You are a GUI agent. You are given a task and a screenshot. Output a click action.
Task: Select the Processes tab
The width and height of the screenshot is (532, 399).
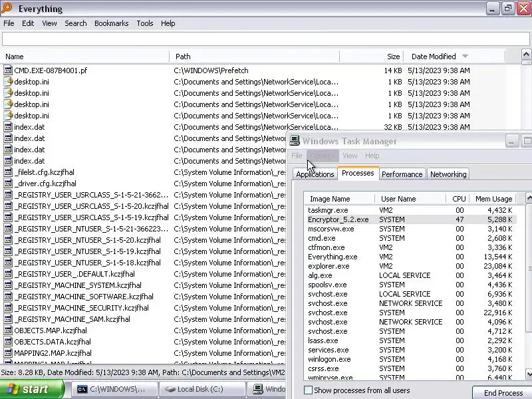(358, 173)
